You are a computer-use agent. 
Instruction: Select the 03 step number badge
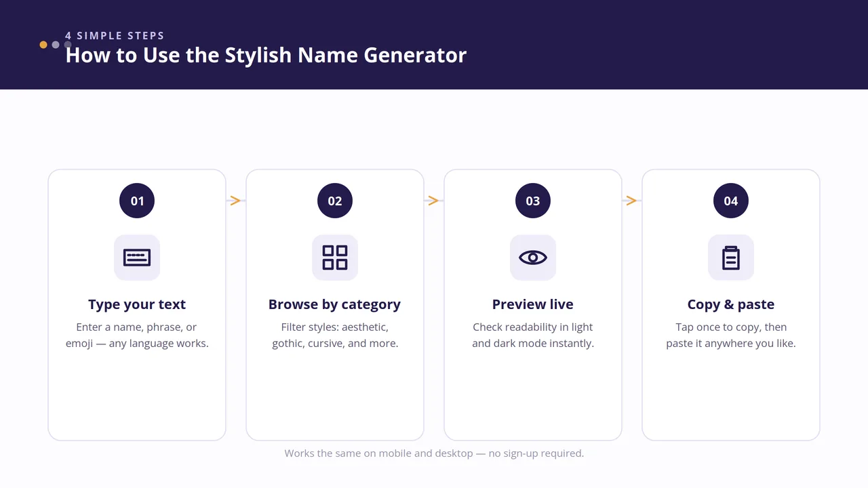click(533, 201)
